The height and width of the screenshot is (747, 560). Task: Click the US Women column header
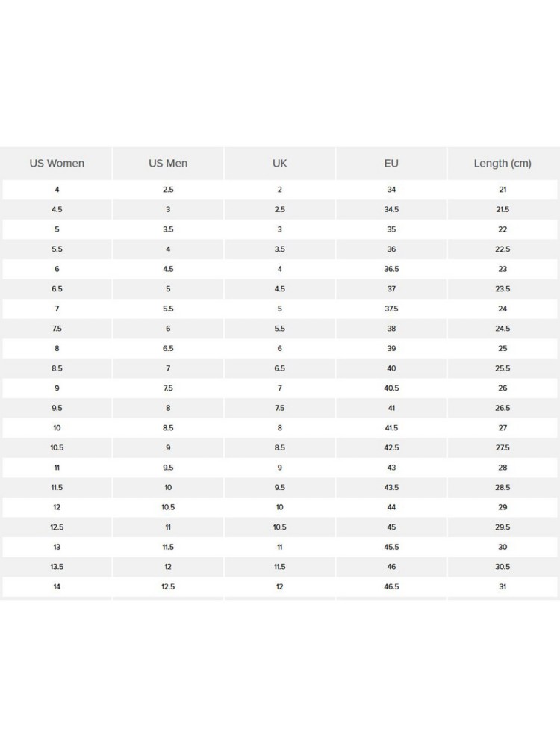point(57,163)
